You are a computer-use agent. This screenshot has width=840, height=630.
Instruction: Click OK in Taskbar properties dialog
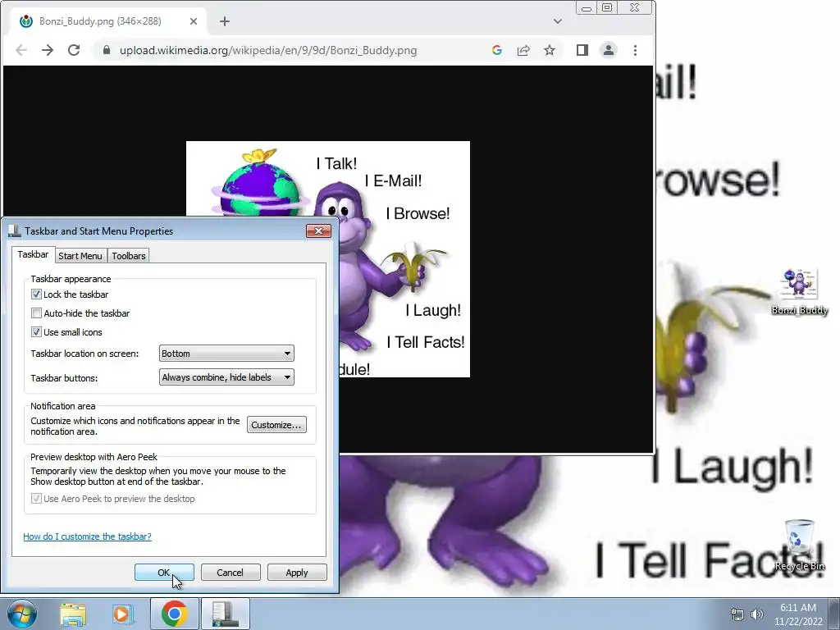click(164, 572)
